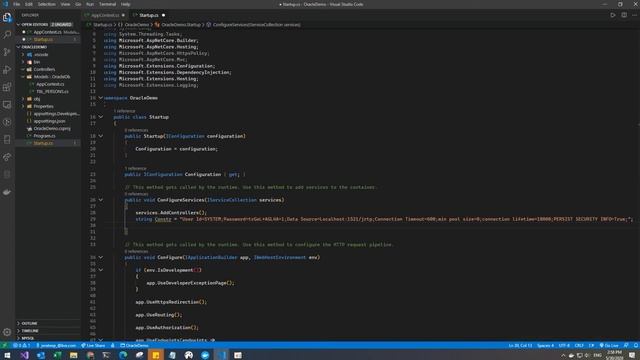Fold the public class Startup block
This screenshot has width=640, height=360.
[100, 117]
